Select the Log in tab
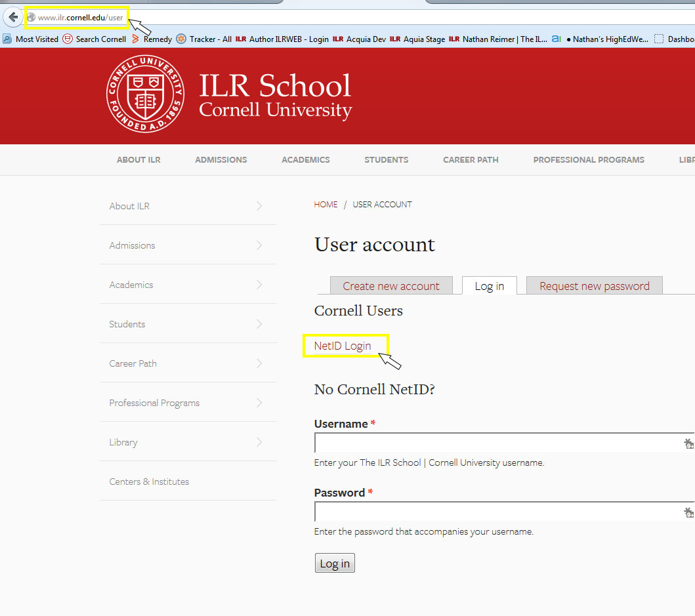The height and width of the screenshot is (616, 695). pyautogui.click(x=490, y=286)
